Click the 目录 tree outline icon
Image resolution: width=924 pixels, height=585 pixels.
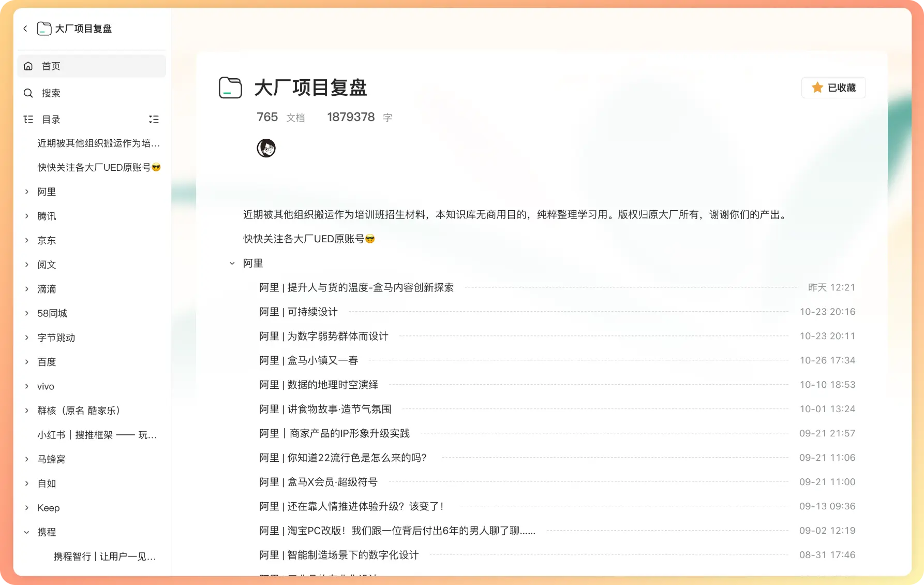point(28,120)
